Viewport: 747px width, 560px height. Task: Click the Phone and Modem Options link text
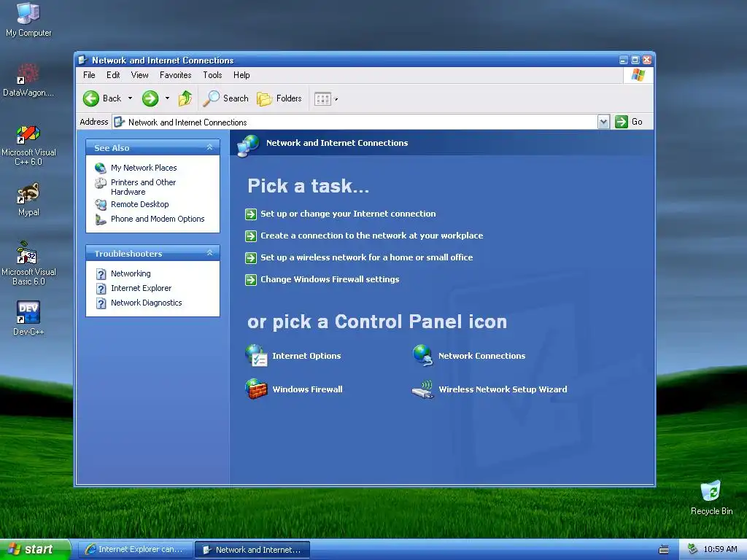coord(158,219)
